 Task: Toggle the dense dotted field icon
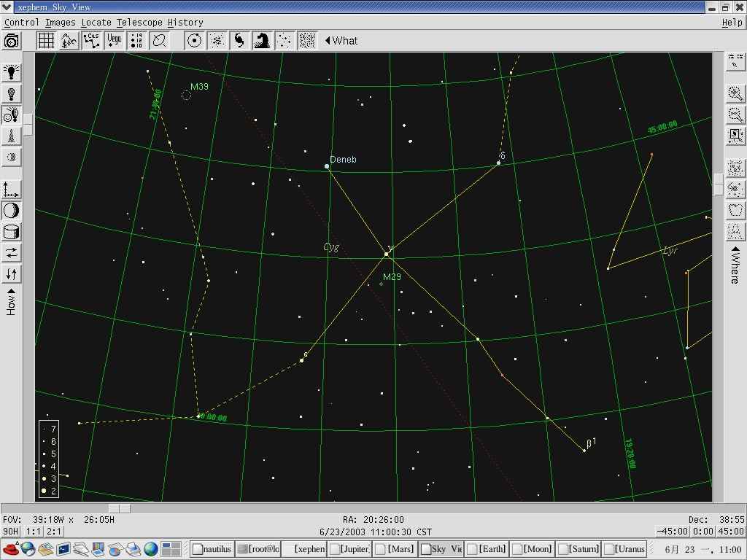(307, 41)
